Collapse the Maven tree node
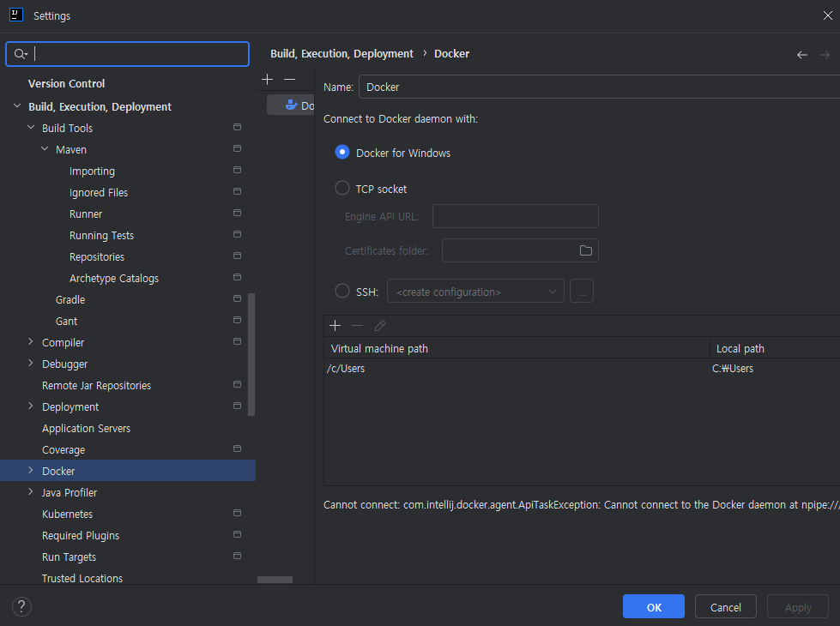The height and width of the screenshot is (626, 840). 45,149
